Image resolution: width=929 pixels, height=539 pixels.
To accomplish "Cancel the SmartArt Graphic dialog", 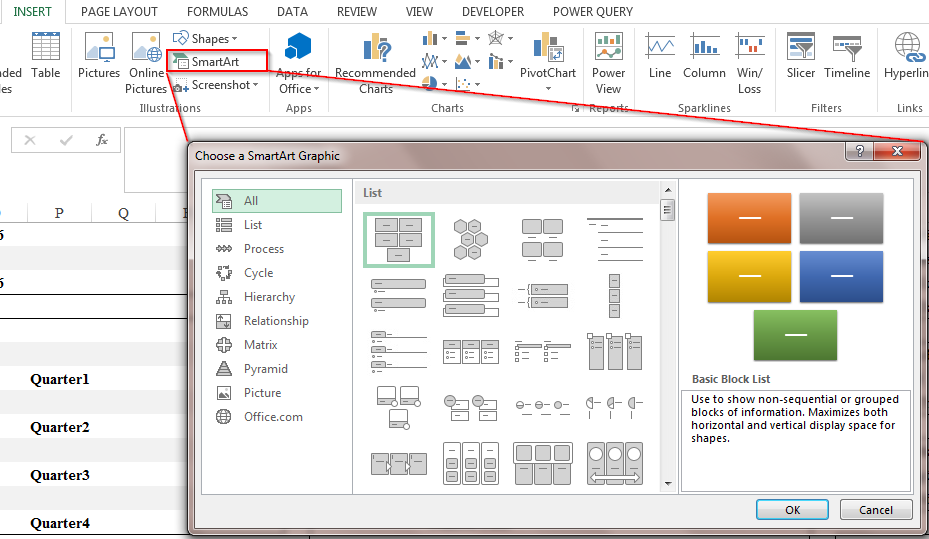I will click(x=876, y=510).
